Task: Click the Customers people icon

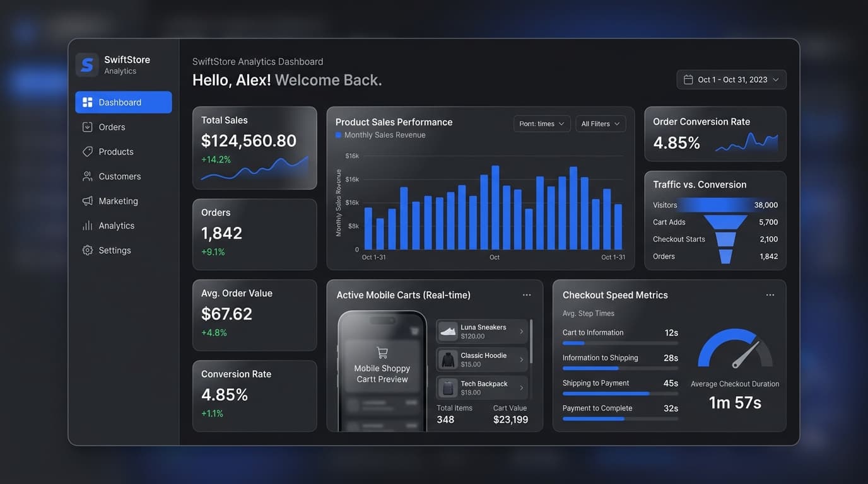Action: [88, 176]
